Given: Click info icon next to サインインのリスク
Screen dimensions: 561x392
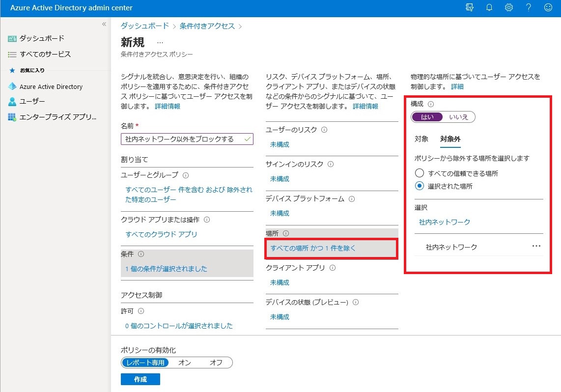Looking at the screenshot, I should (x=331, y=164).
